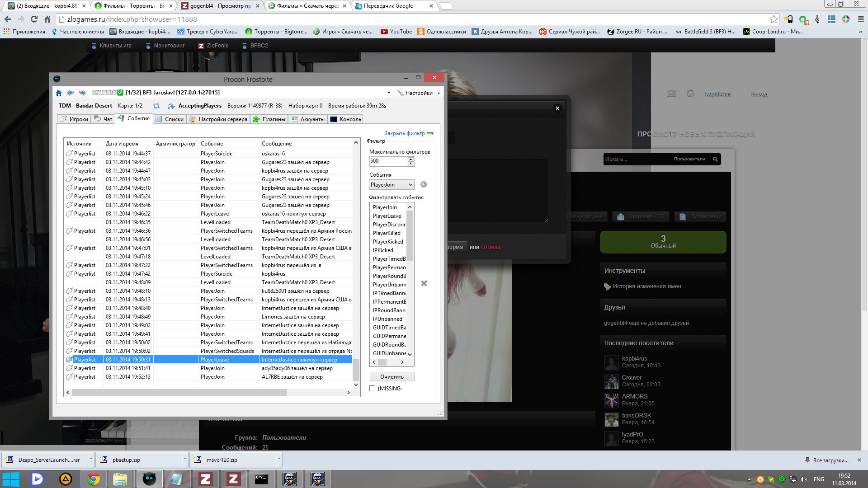Click Все загрузки link

[830, 460]
